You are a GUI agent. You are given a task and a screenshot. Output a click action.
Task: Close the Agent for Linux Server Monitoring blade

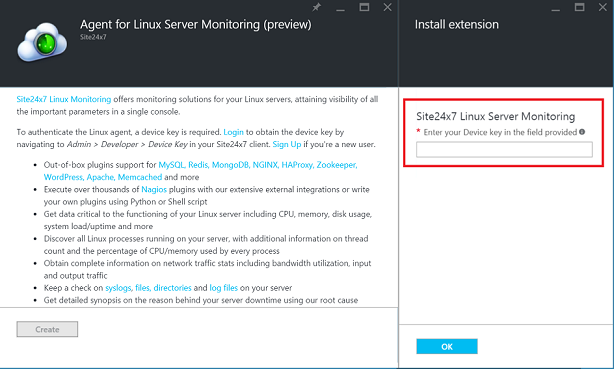click(x=387, y=7)
